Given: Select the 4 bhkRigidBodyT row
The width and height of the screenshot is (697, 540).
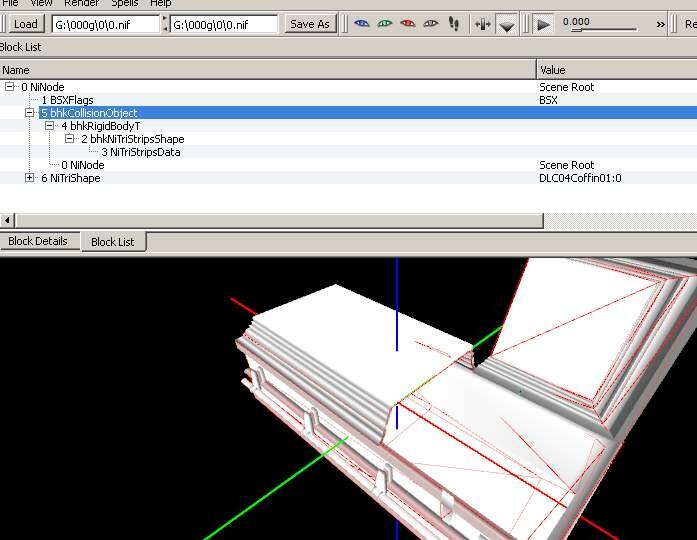Looking at the screenshot, I should [348, 126].
